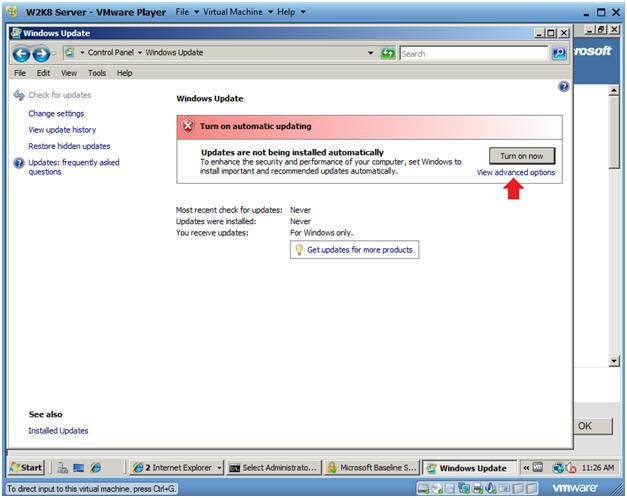The width and height of the screenshot is (627, 498).
Task: Click the VMware Player logo icon in the title bar
Action: pos(12,12)
